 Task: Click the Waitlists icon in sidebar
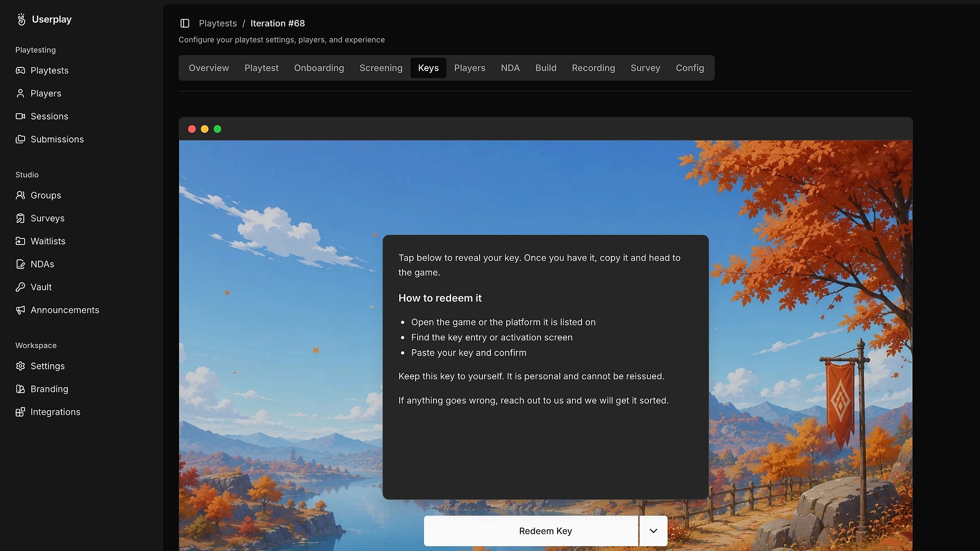point(20,241)
